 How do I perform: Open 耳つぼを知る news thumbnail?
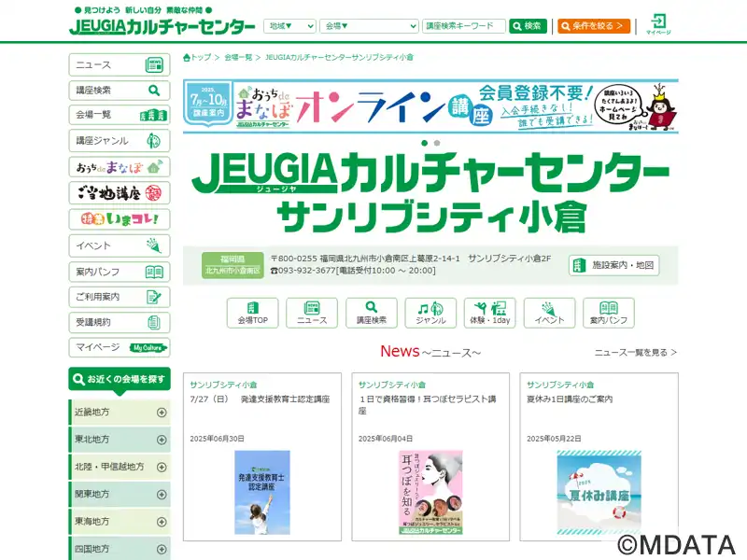(x=430, y=493)
